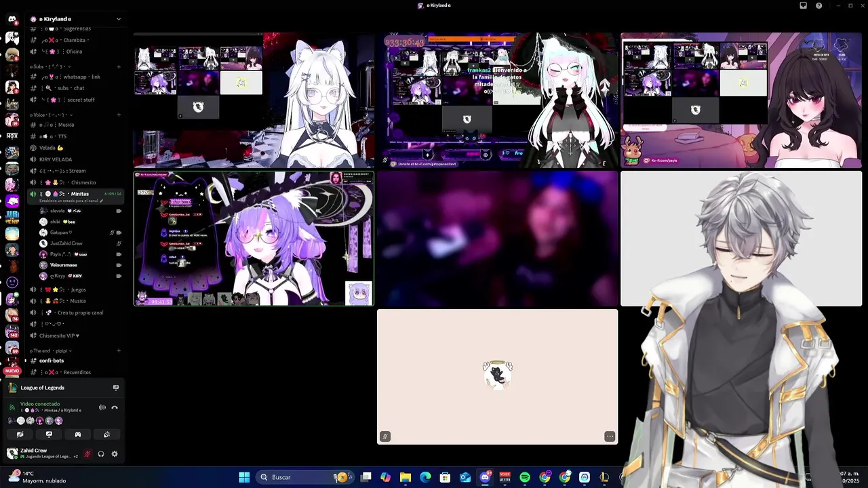Open Voicemeeter from the taskbar
This screenshot has width=868, height=488.
coord(505,477)
